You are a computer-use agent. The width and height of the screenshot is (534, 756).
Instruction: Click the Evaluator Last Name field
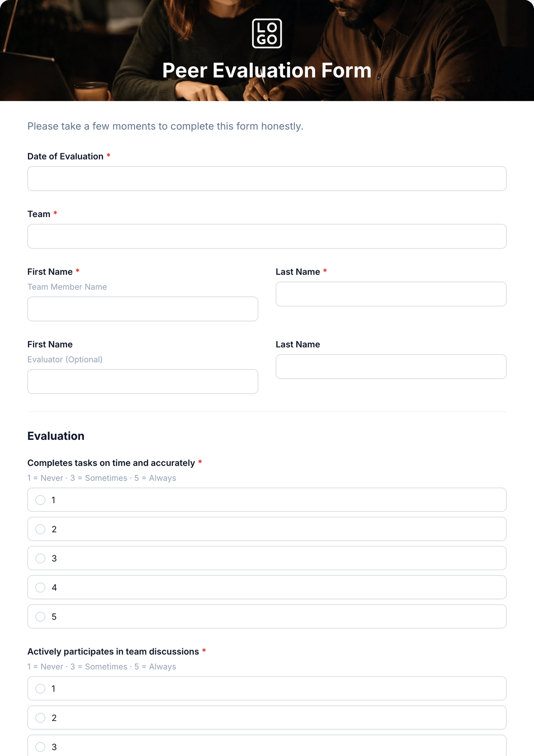click(391, 366)
